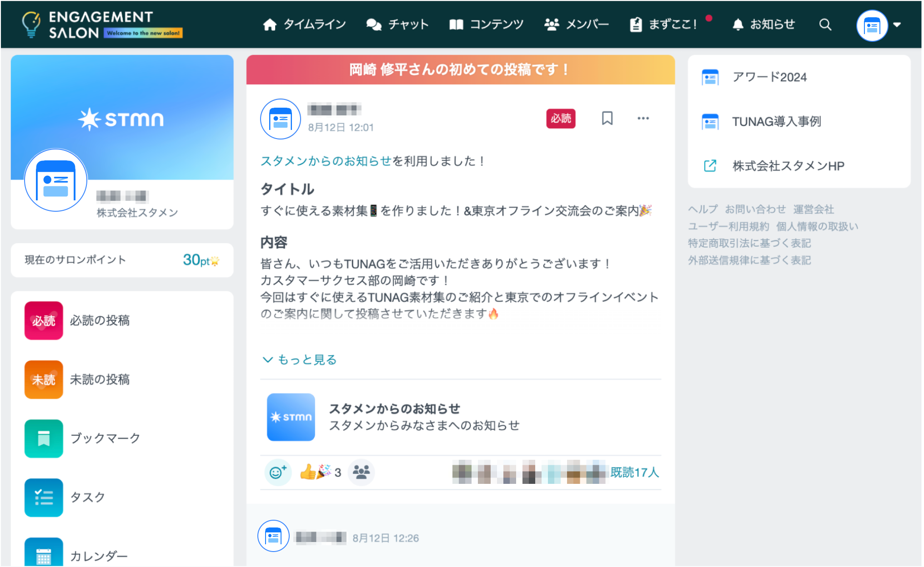Open the タイムライン home tab
This screenshot has height=567, width=924.
(305, 25)
